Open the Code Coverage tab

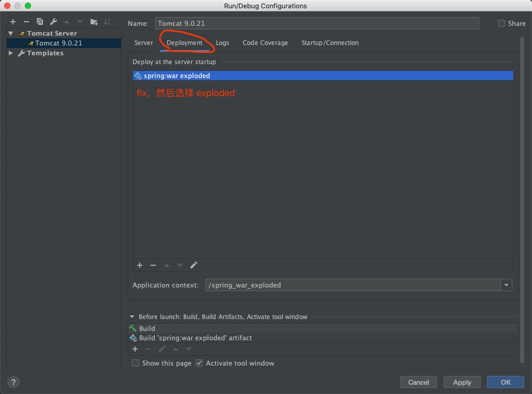click(265, 43)
